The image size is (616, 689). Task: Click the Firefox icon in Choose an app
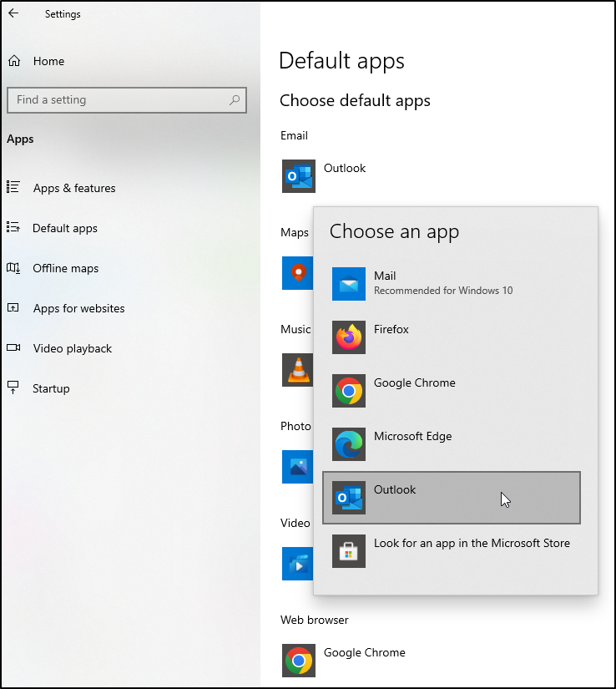pyautogui.click(x=349, y=337)
